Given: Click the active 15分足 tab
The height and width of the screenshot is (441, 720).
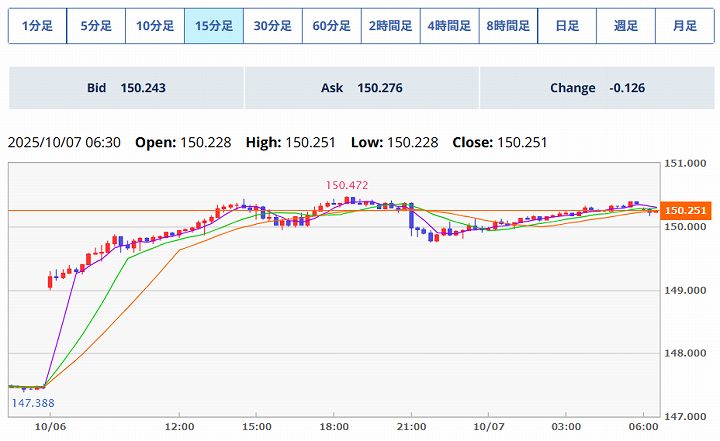Looking at the screenshot, I should [214, 26].
